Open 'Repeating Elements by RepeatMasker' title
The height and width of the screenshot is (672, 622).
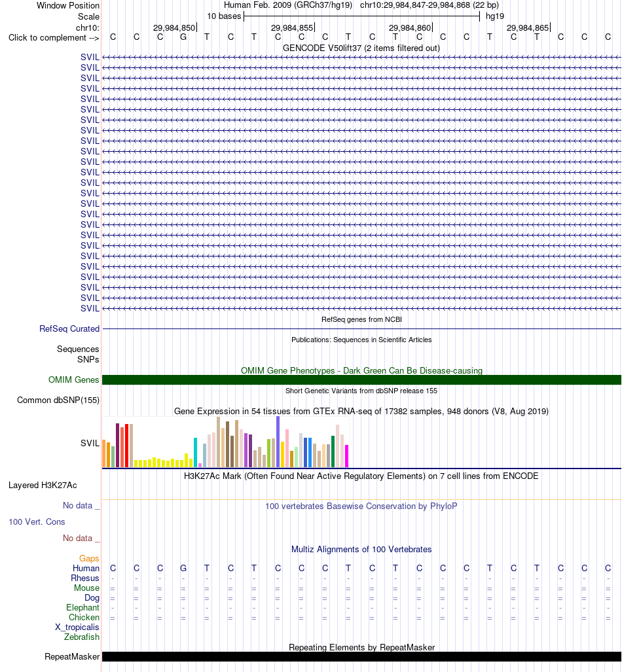pyautogui.click(x=361, y=647)
